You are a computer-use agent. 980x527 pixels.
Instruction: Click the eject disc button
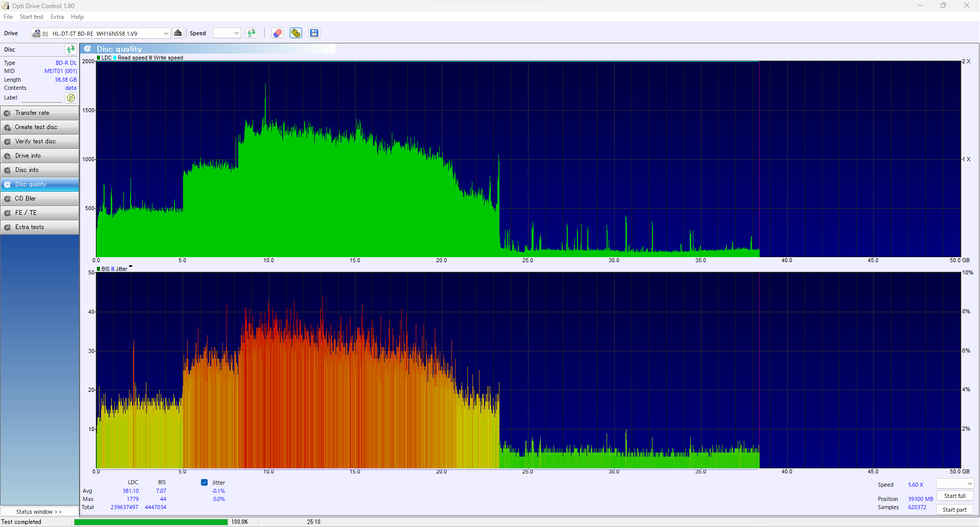(178, 33)
